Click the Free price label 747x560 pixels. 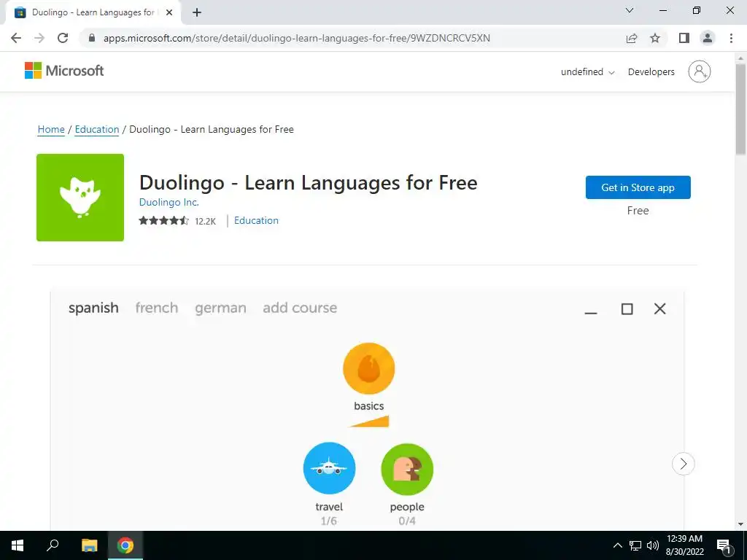click(x=638, y=211)
